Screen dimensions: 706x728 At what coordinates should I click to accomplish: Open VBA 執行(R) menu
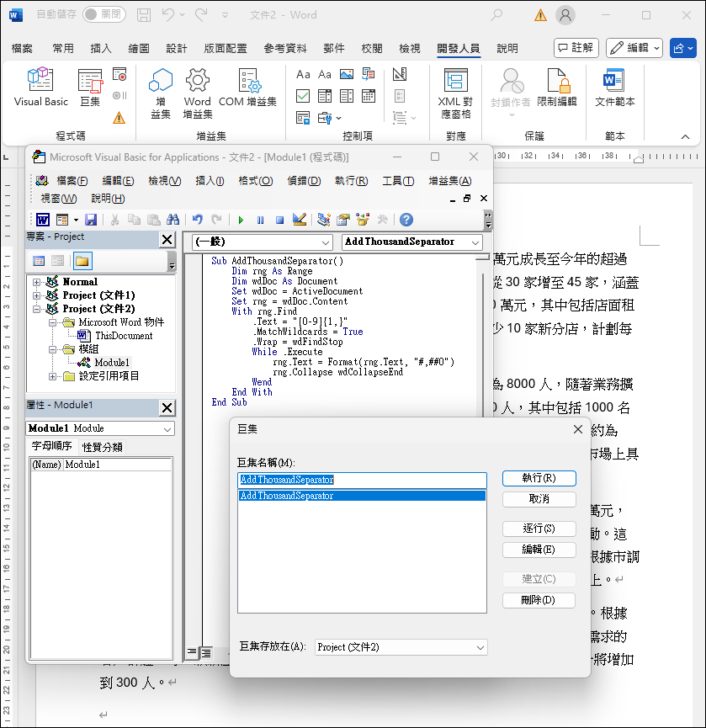352,181
